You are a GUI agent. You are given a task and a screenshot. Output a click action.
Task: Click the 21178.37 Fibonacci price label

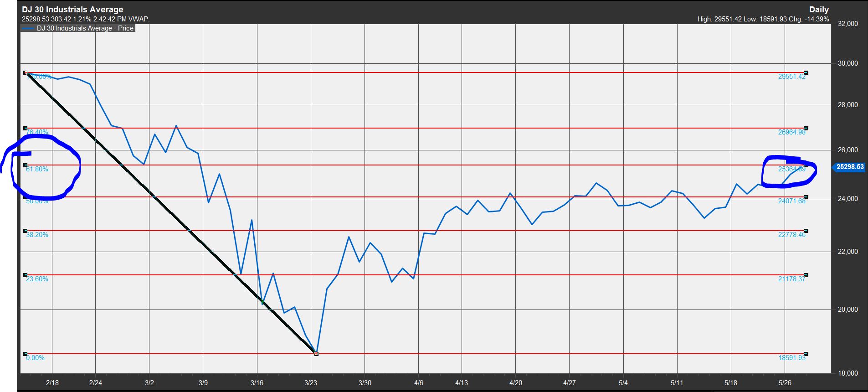click(792, 279)
